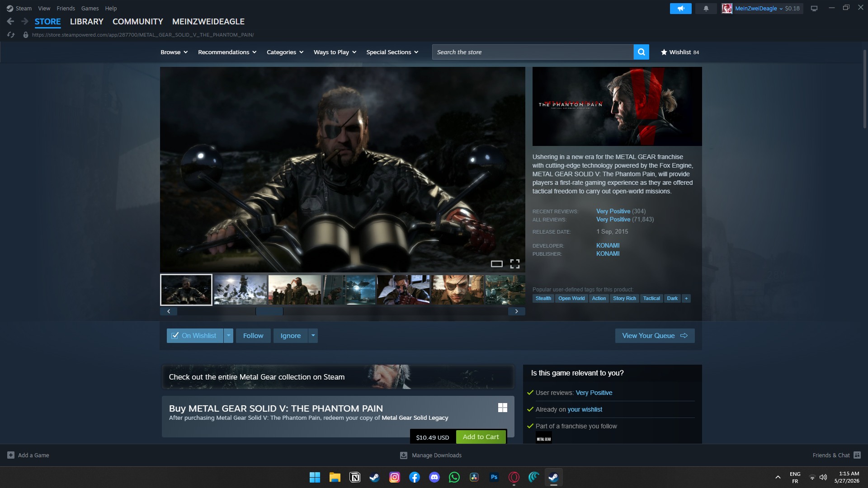Viewport: 868px width, 488px height.
Task: Open the Ignore options dropdown arrow
Action: coord(313,336)
